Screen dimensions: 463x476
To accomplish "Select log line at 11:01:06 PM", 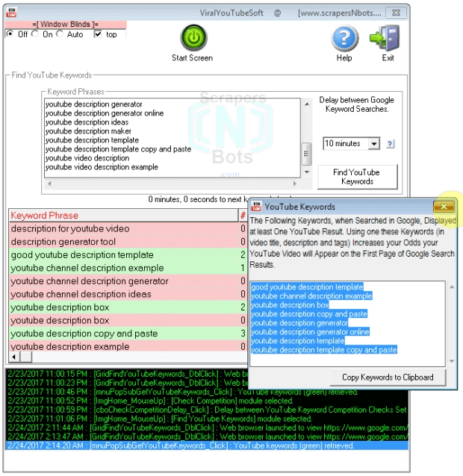I will [207, 419].
